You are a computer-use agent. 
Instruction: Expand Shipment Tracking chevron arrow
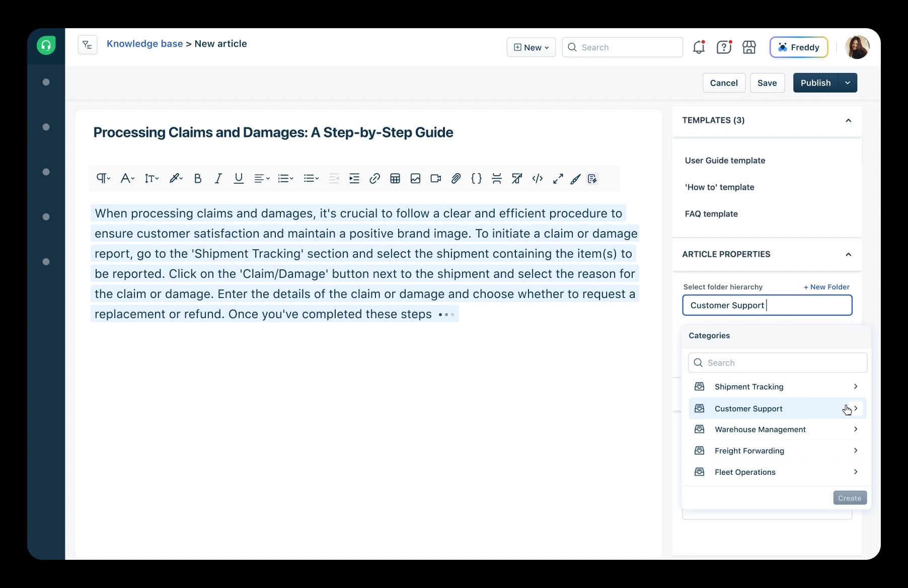(x=856, y=386)
